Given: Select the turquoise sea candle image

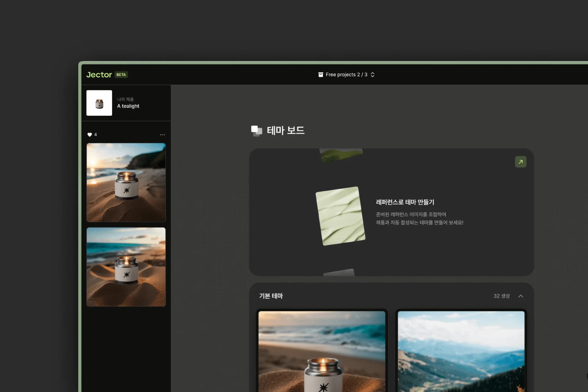Looking at the screenshot, I should (126, 267).
